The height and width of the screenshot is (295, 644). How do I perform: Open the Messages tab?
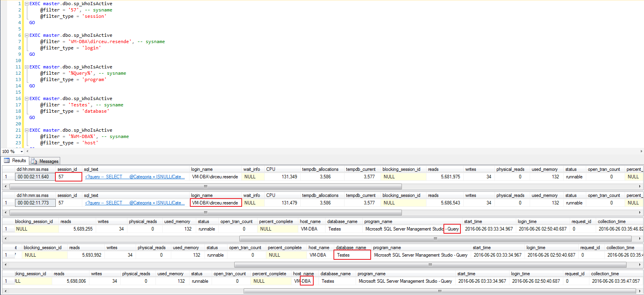pos(45,161)
